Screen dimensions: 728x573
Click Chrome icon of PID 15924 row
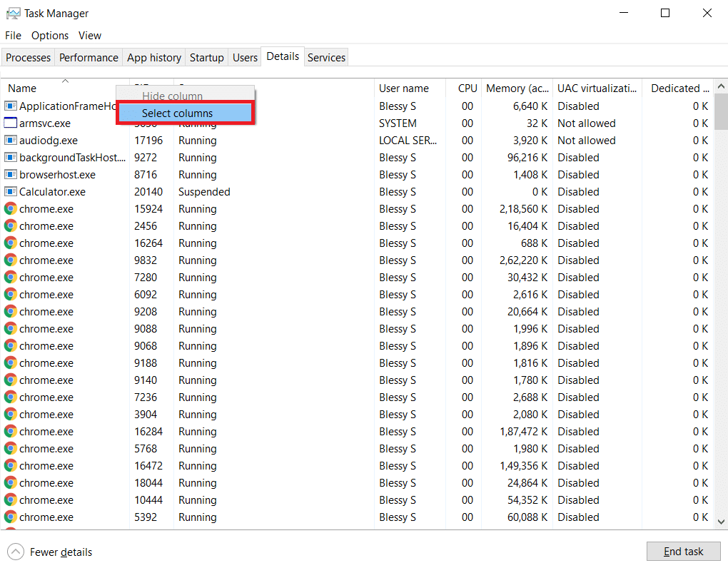[x=11, y=209]
